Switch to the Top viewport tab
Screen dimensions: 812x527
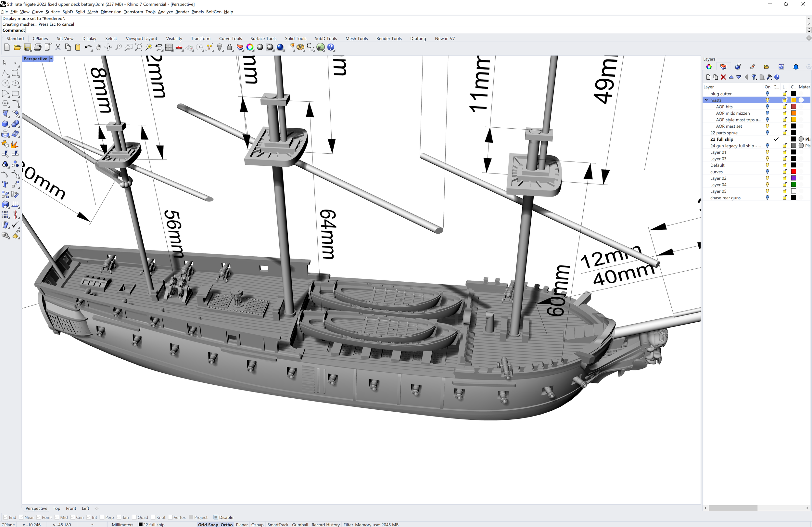pos(56,508)
